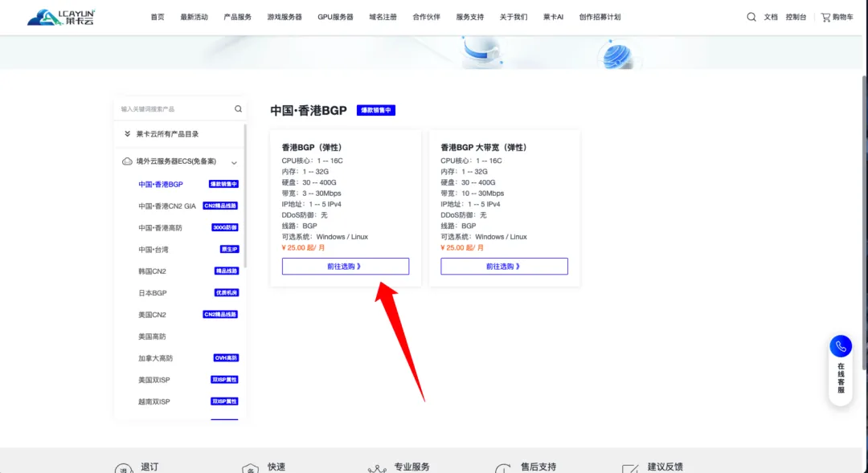This screenshot has width=868, height=473.
Task: Open the GPU服务器 nav item
Action: 335,17
